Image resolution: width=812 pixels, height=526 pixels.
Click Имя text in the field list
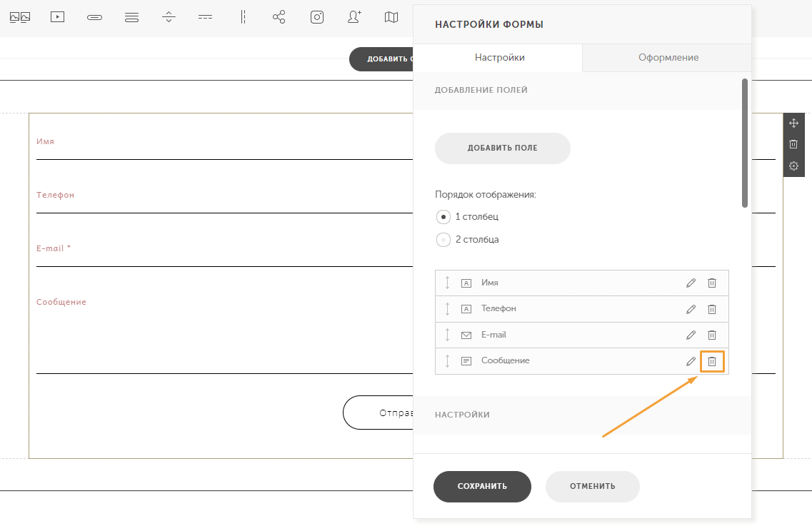489,283
